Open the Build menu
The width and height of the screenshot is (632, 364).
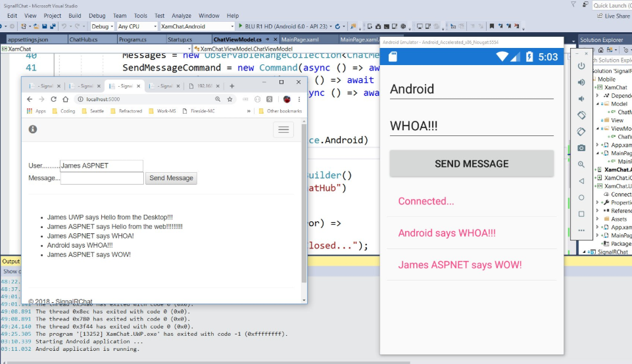74,16
